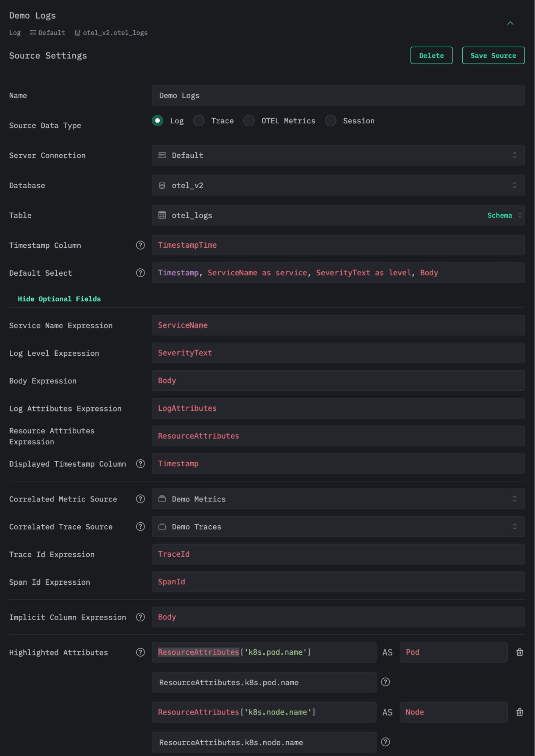The image size is (535, 756).
Task: Click the Delete button
Action: coord(431,56)
